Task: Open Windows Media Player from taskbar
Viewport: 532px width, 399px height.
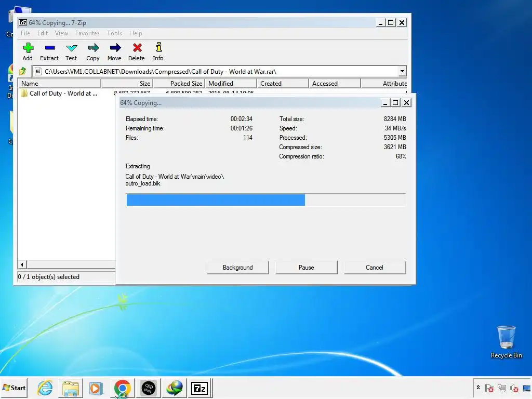Action: click(x=96, y=388)
